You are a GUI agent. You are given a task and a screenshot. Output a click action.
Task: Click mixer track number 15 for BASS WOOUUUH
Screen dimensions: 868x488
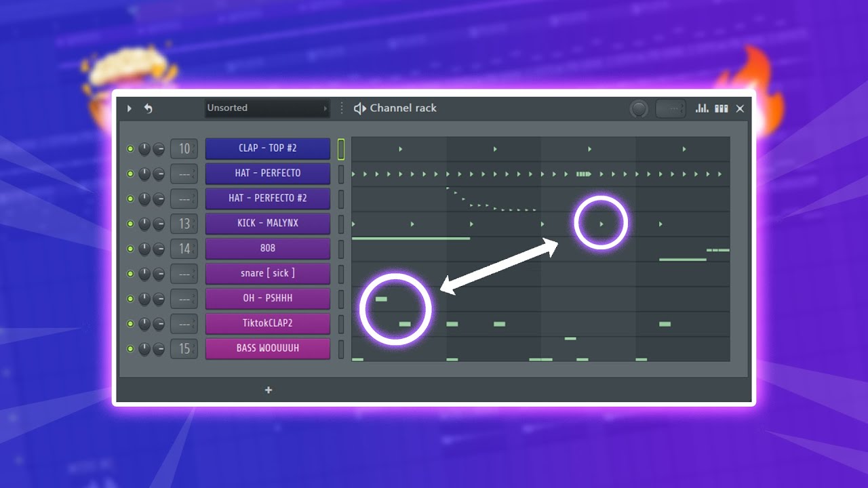click(184, 349)
